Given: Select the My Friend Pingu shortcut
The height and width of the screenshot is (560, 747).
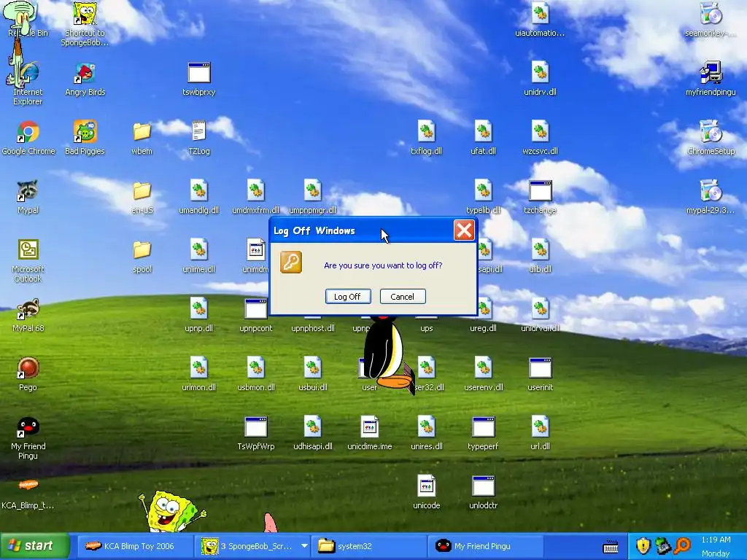Looking at the screenshot, I should (x=28, y=438).
